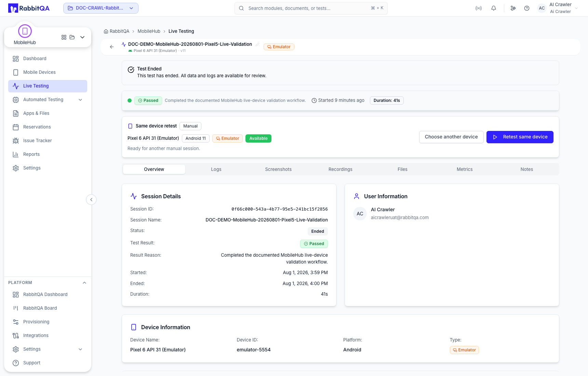Image resolution: width=588 pixels, height=376 pixels.
Task: Go back with the left arrow
Action: point(112,47)
